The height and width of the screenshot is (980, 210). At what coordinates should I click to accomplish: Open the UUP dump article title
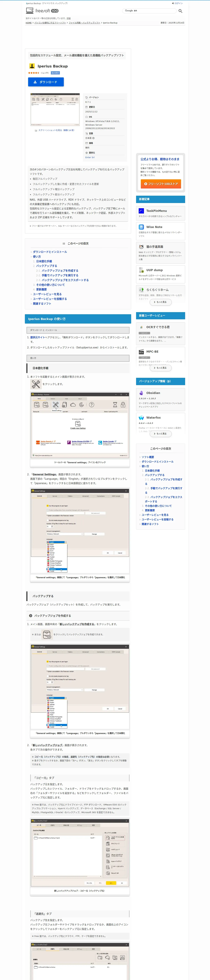click(x=154, y=270)
